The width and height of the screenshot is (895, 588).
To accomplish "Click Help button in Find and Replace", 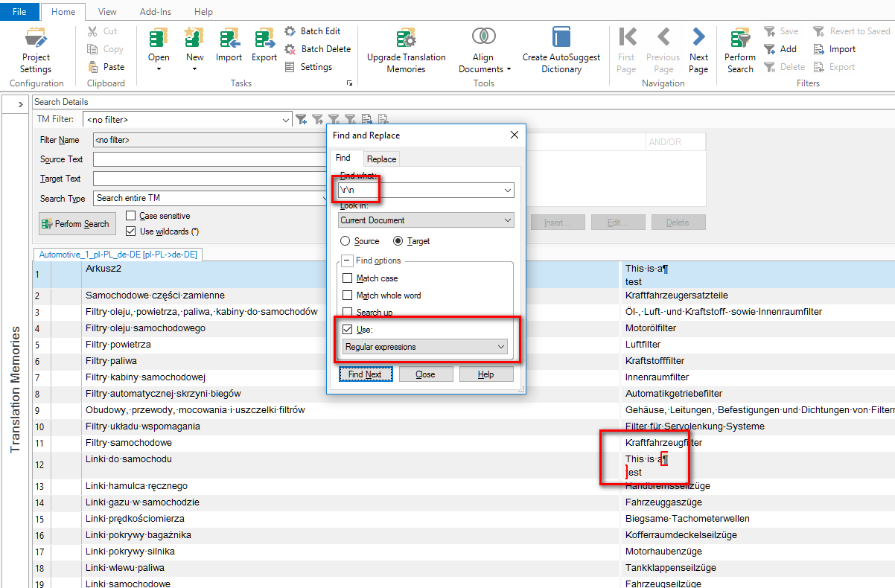I will point(486,374).
